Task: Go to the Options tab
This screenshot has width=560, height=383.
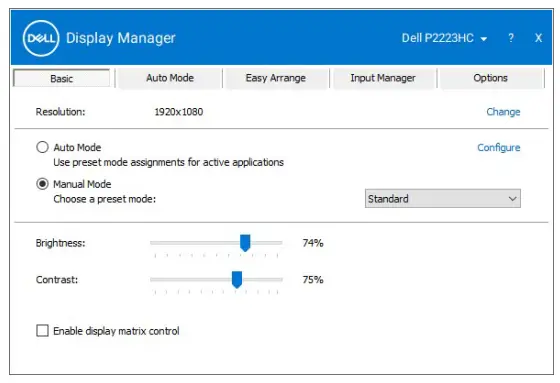Action: pyautogui.click(x=490, y=78)
